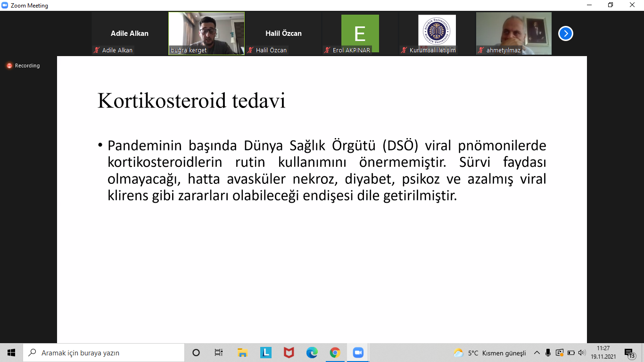Open the weather widget showing 5°C
This screenshot has height=362, width=644.
pyautogui.click(x=489, y=353)
